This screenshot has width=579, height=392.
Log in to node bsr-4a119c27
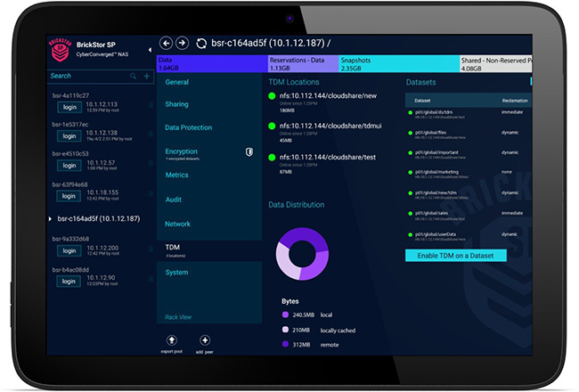69,107
